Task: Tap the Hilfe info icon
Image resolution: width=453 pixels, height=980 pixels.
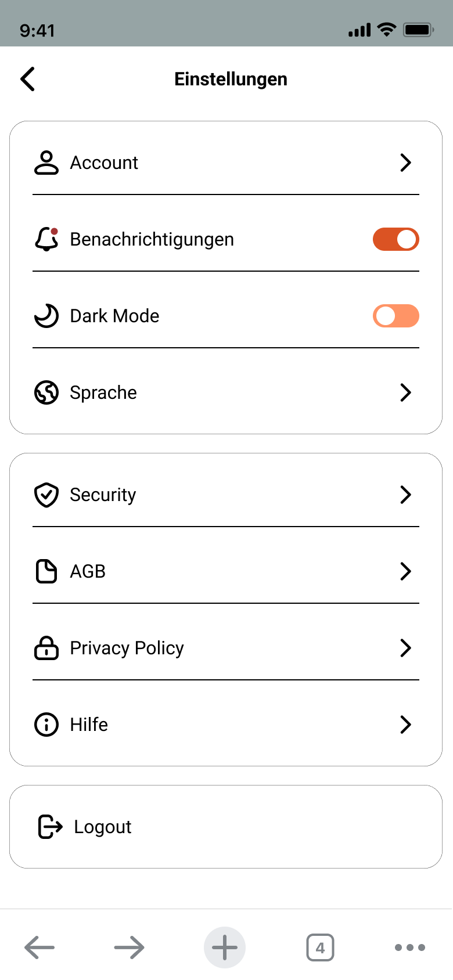Action: [x=46, y=725]
